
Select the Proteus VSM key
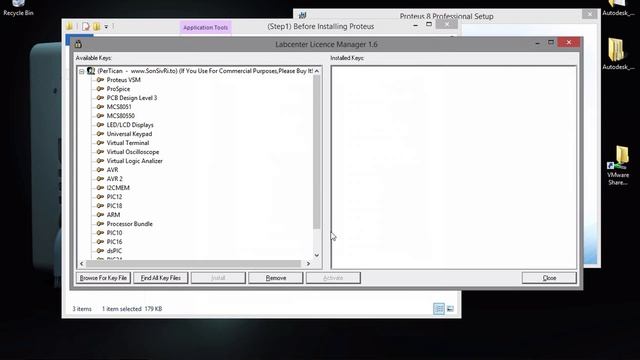123,80
